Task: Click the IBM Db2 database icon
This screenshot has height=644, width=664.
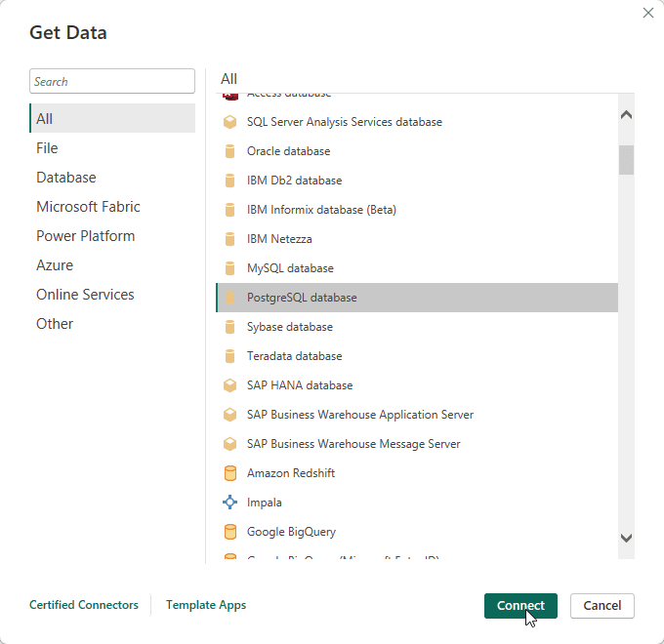Action: pos(229,181)
